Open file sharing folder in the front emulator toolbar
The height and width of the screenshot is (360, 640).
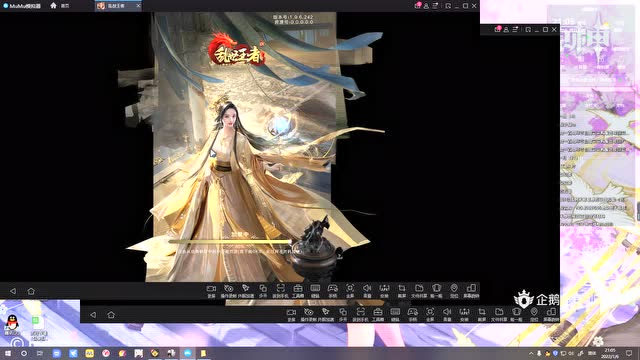point(419,291)
